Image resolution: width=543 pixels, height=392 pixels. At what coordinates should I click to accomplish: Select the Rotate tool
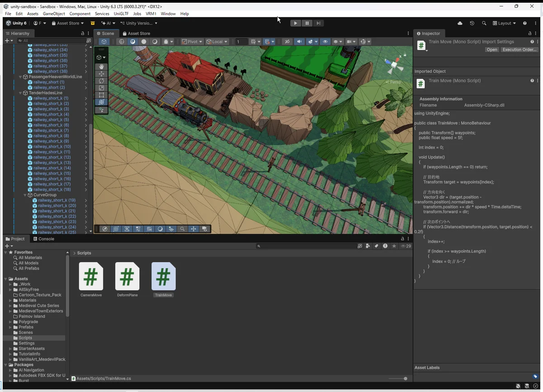pyautogui.click(x=101, y=81)
